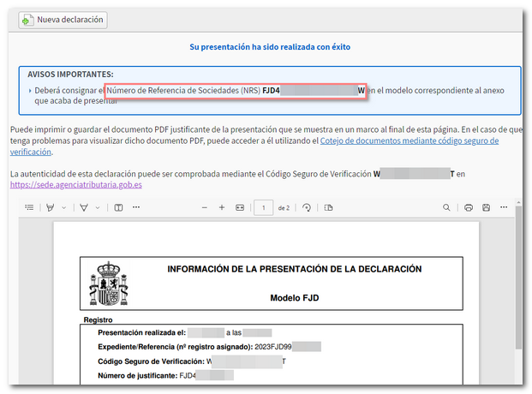The image size is (532, 394).
Task: Toggle the PDF table of contents icon
Action: tap(29, 207)
